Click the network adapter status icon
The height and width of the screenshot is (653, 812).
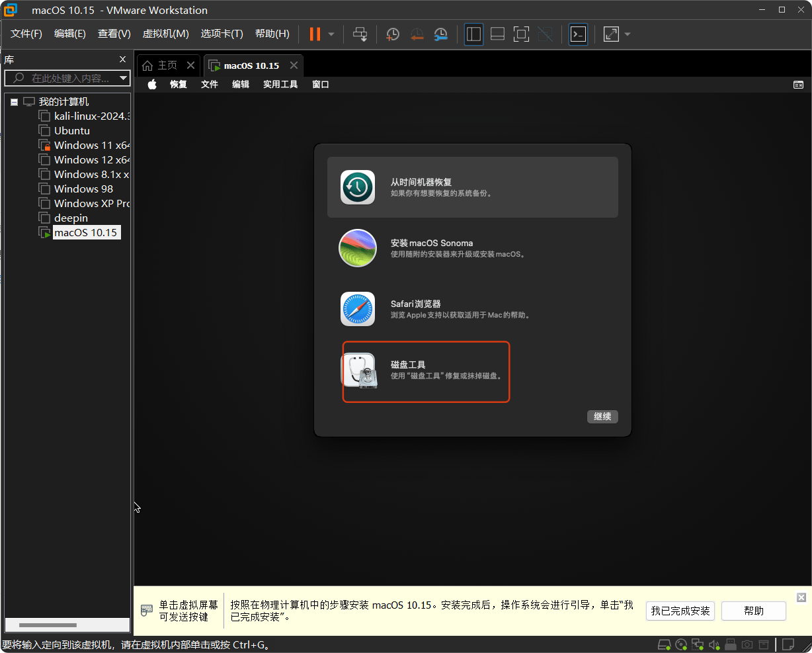tap(697, 644)
